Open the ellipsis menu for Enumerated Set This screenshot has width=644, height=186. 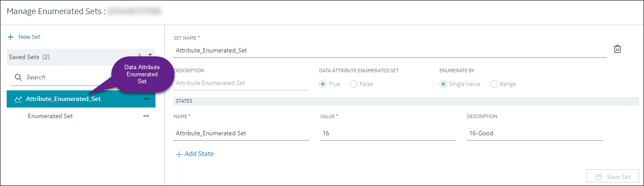(x=146, y=116)
